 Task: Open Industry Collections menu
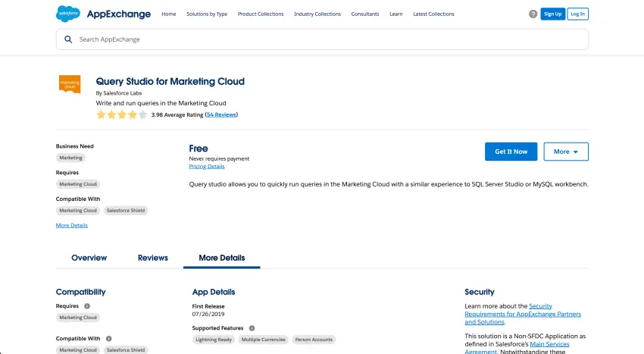pyautogui.click(x=317, y=14)
